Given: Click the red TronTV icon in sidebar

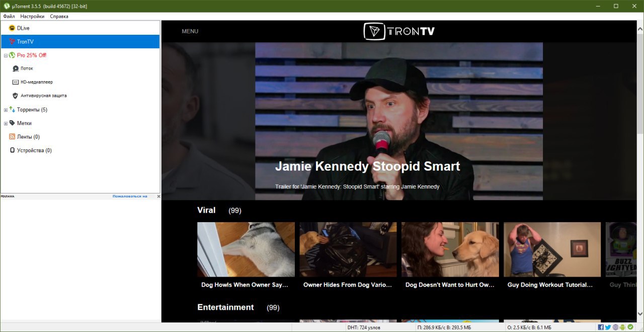Looking at the screenshot, I should 12,42.
